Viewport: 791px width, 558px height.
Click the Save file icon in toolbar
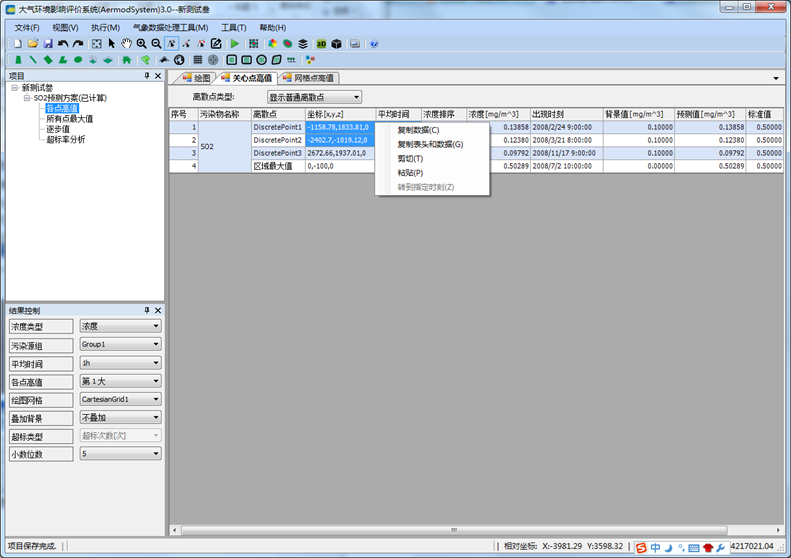(47, 44)
